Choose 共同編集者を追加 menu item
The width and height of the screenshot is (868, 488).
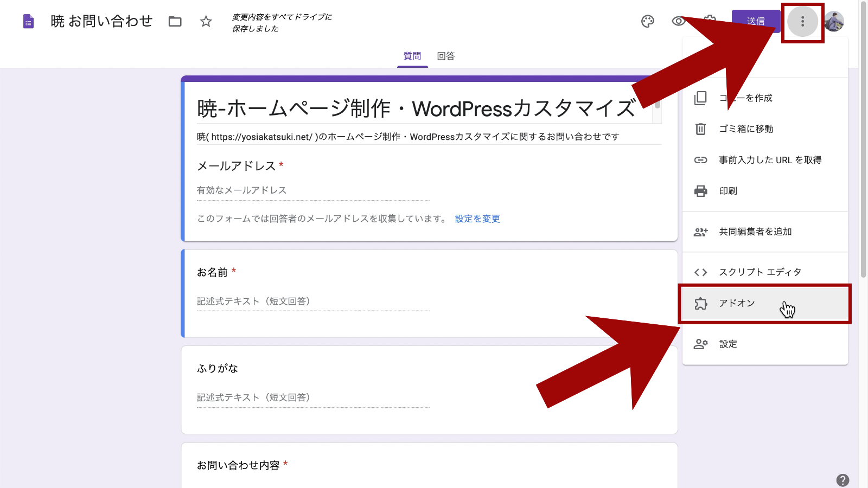click(x=765, y=232)
